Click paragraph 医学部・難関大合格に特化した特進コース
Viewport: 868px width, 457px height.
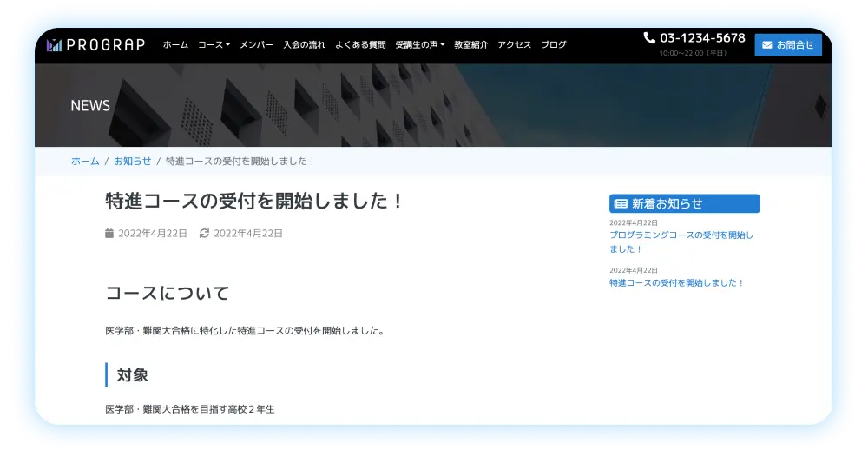[x=246, y=331]
